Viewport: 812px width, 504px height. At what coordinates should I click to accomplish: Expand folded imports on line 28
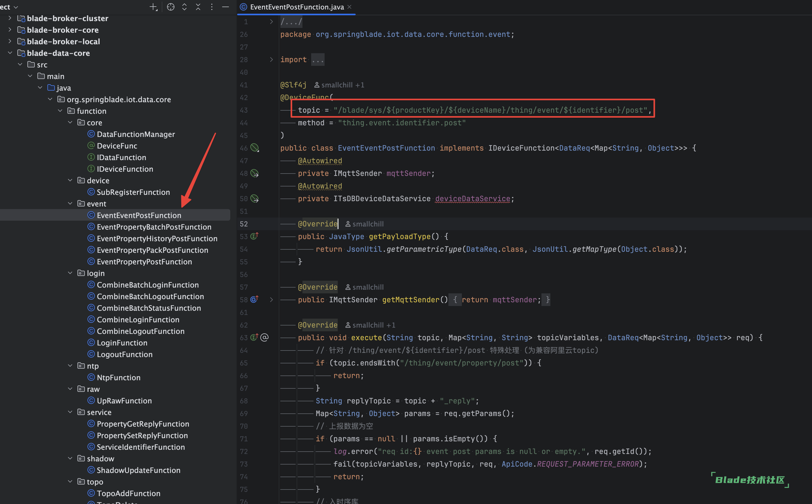point(271,60)
